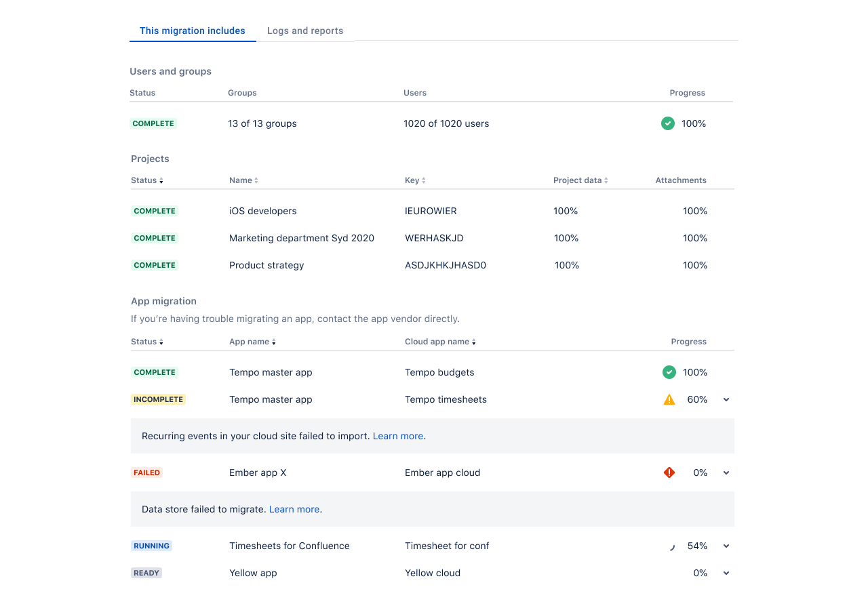Click the INCOMPLETE status badge
The image size is (868, 604).
click(x=158, y=399)
